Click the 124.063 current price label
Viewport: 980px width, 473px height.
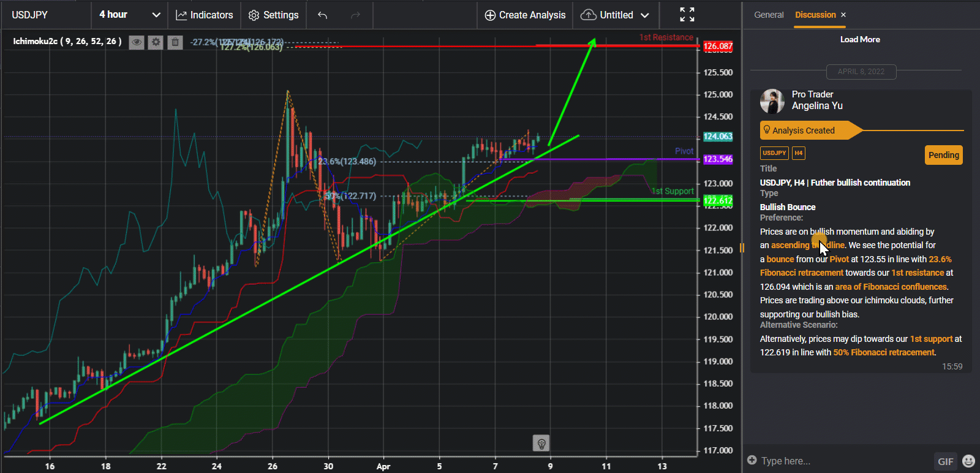pos(717,137)
